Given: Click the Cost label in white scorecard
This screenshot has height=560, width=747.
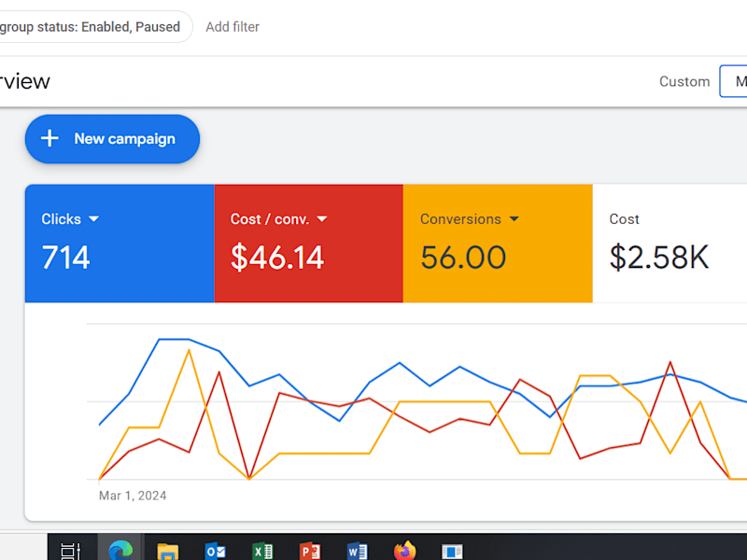Looking at the screenshot, I should [624, 219].
